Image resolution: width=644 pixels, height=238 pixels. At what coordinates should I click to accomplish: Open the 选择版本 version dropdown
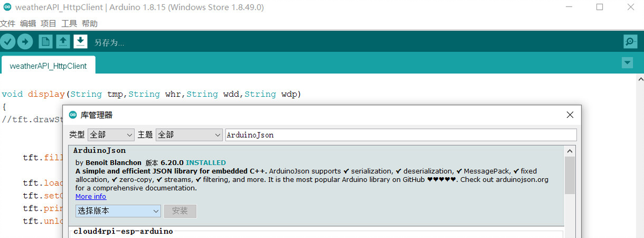tap(118, 211)
